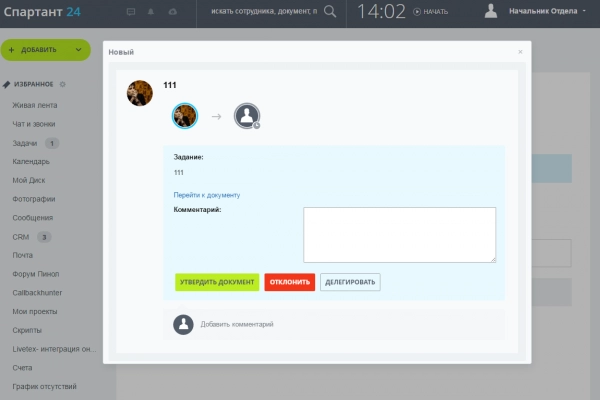Open the chat messages icon in header

[132, 12]
